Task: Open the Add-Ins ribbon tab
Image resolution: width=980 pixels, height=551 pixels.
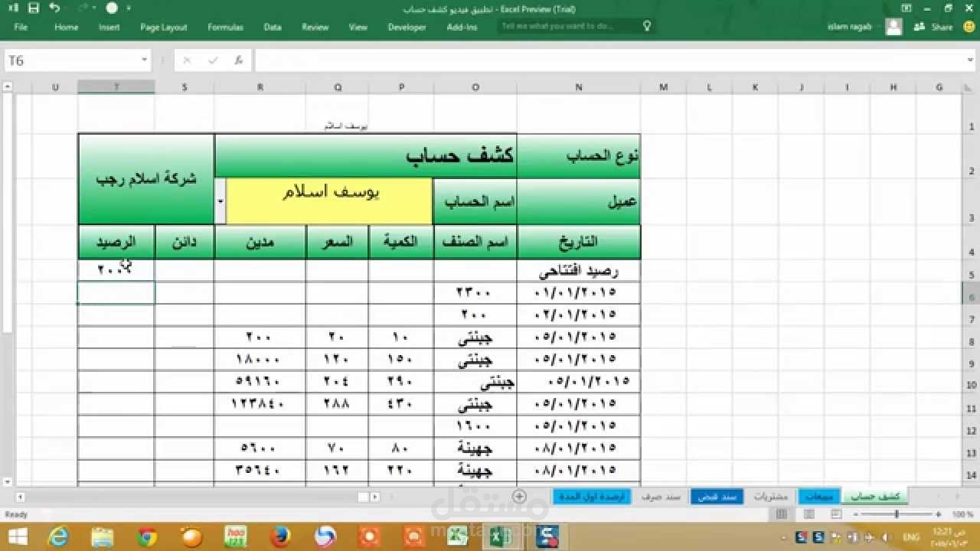Action: [462, 27]
